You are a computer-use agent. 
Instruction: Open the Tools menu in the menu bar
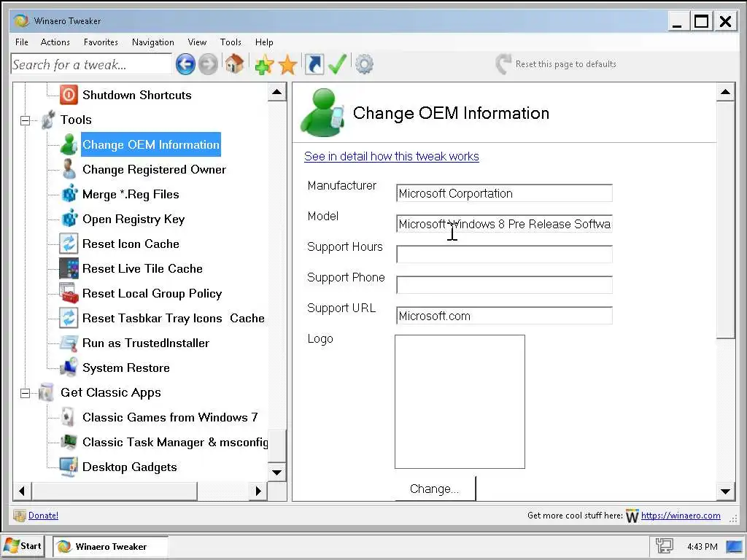231,42
